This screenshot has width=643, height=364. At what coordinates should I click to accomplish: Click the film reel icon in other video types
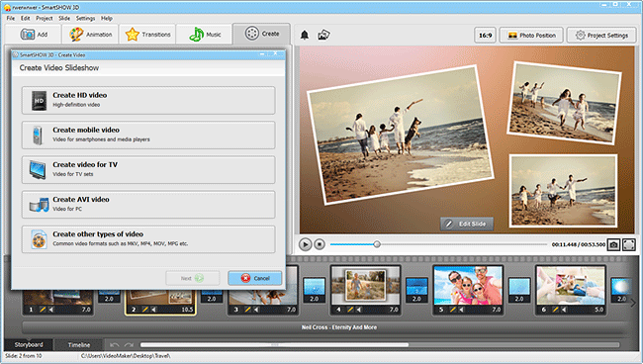pos(39,239)
